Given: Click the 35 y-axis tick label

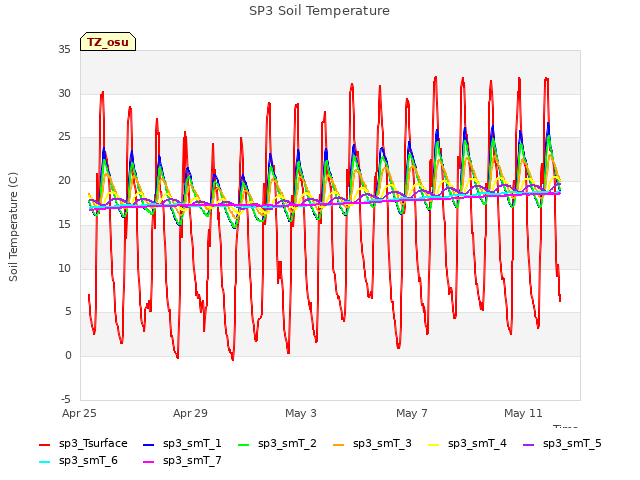Looking at the screenshot, I should (64, 49).
